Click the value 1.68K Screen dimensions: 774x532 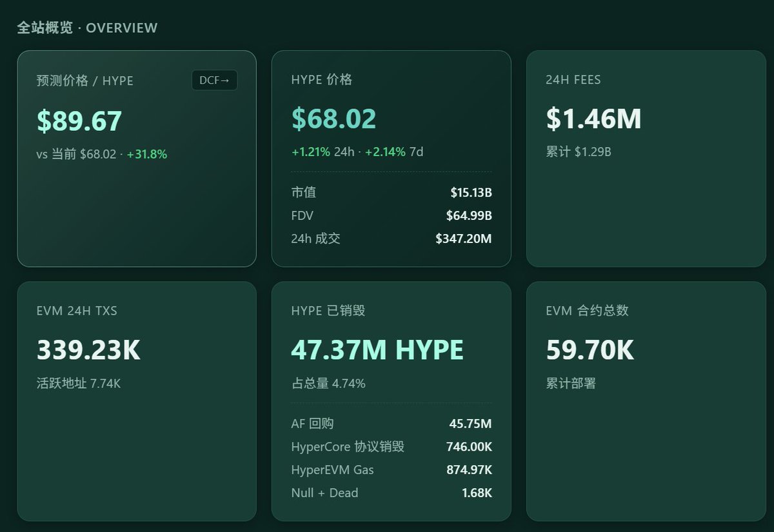477,493
